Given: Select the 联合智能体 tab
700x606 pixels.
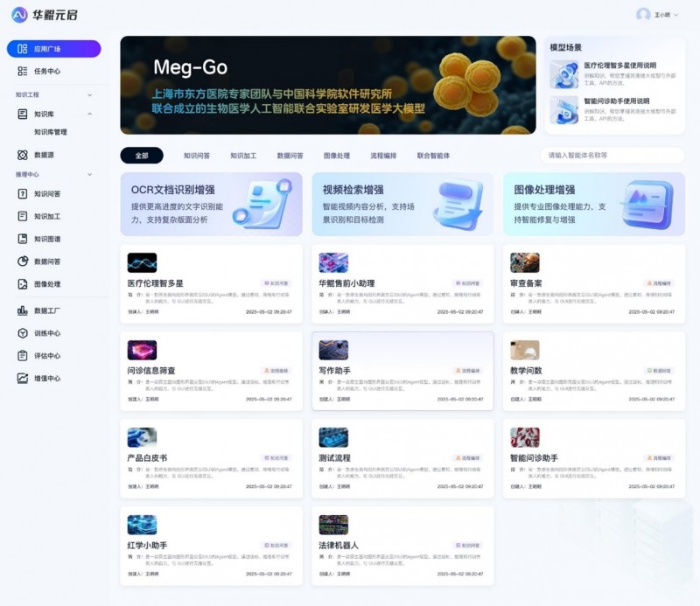Looking at the screenshot, I should point(433,156).
